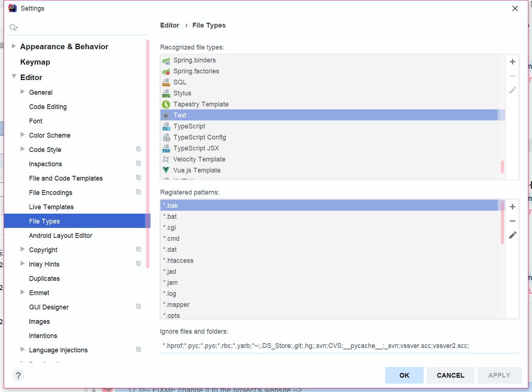
Task: Expand the Copyright node
Action: click(23, 249)
